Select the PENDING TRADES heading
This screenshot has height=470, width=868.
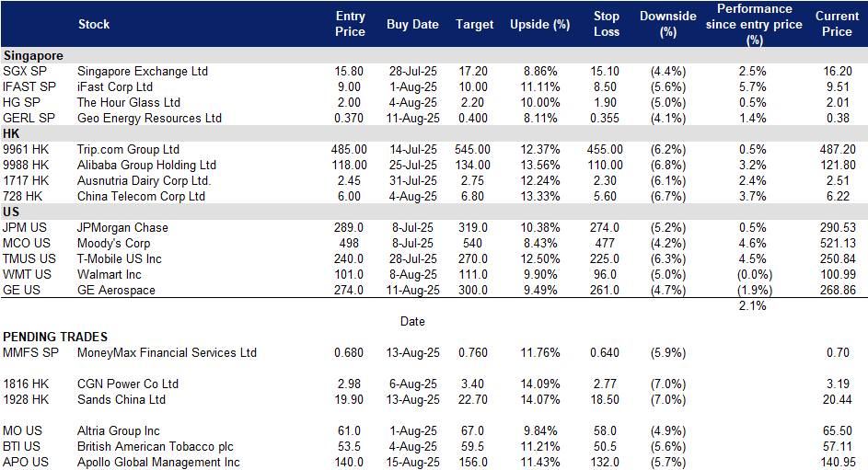(55, 337)
